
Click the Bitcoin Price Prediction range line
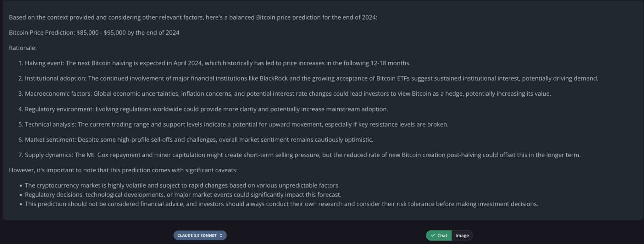click(x=94, y=33)
